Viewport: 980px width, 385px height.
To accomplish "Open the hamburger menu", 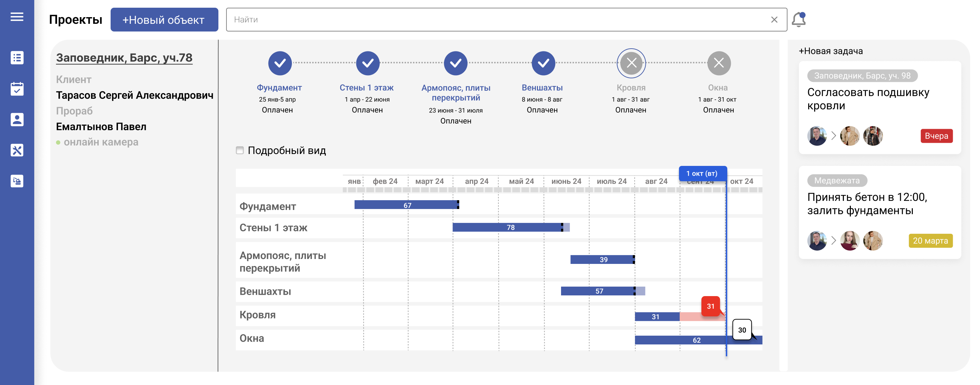I will tap(17, 17).
